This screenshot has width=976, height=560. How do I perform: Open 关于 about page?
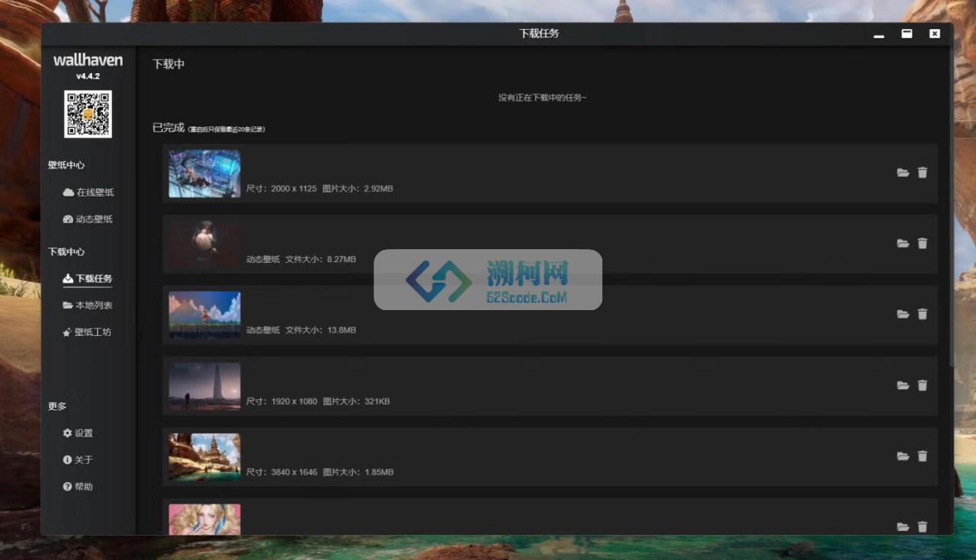coord(78,460)
